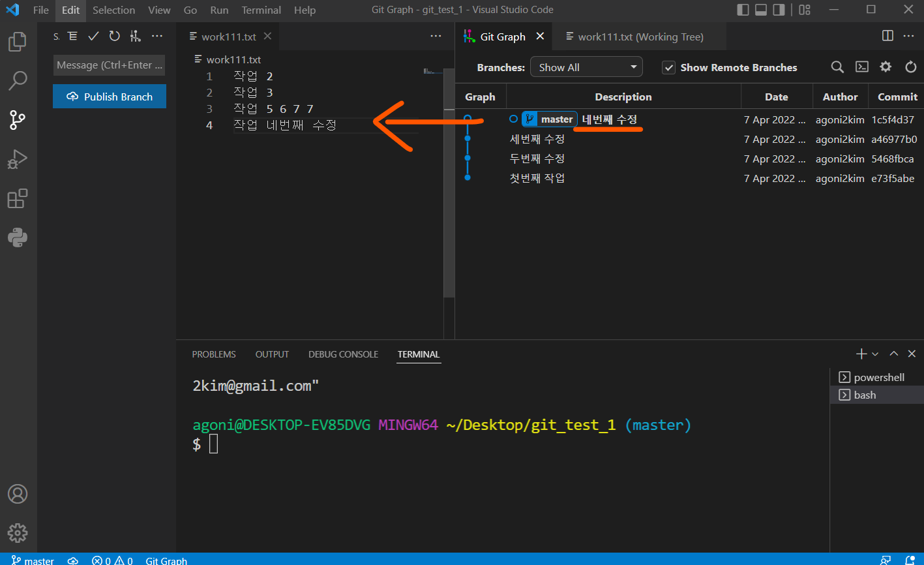This screenshot has height=565, width=924.
Task: Maximize panel size with the up chevron
Action: pos(894,354)
